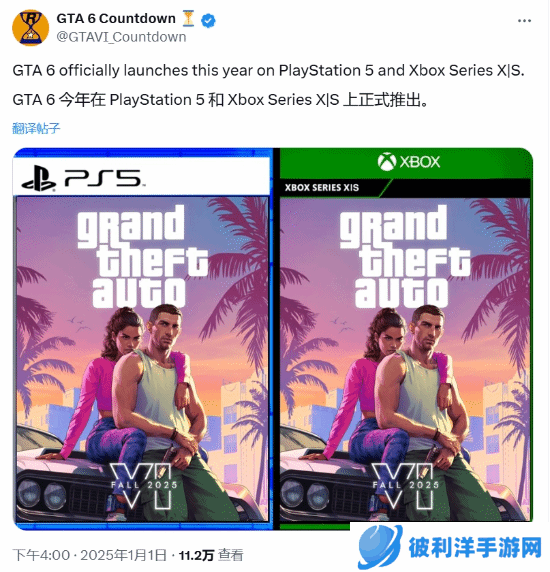Open the GTA 6 Countdown display name
This screenshot has height=572, width=550.
pos(116,19)
